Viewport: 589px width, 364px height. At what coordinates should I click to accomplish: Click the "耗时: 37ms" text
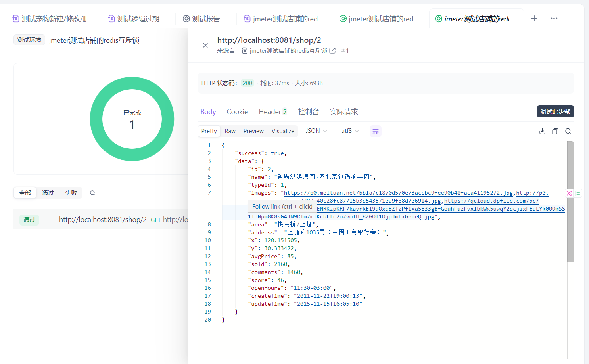point(274,83)
